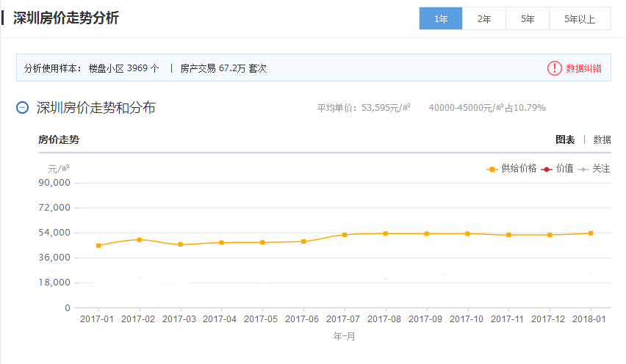Select the 2017-04 data point

(222, 242)
